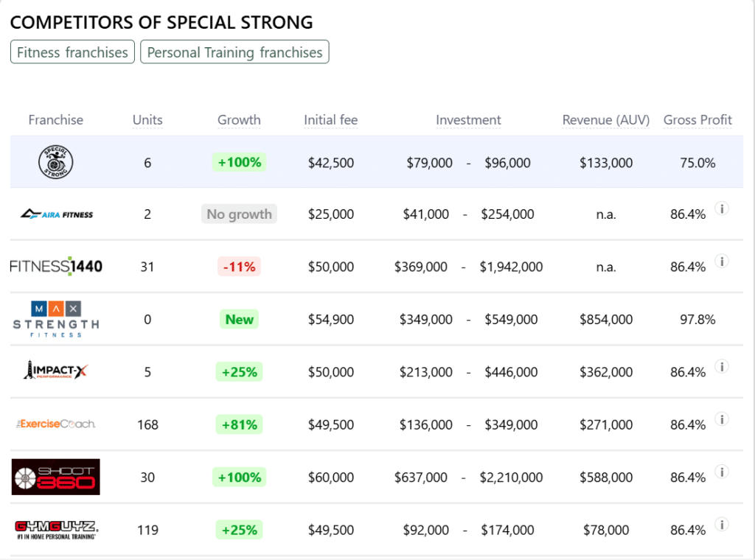Viewport: 755px width, 560px height.
Task: Click the 75.0% gross profit value
Action: 697,163
